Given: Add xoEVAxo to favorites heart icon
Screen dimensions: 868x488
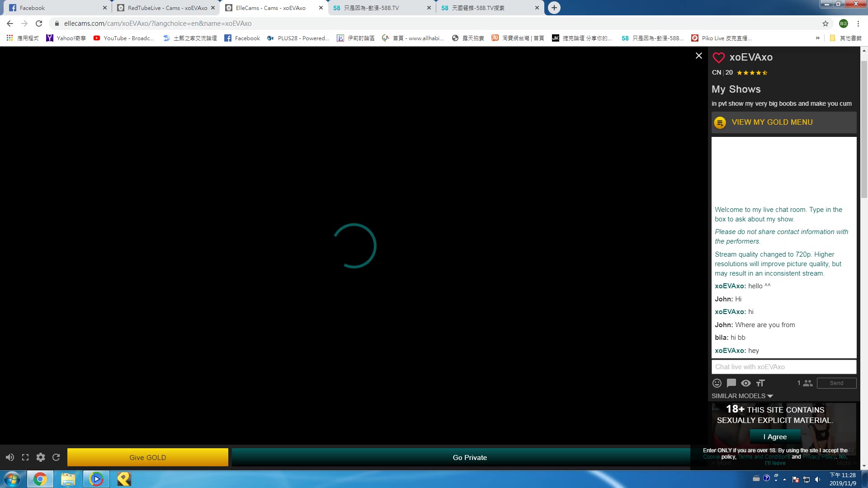Looking at the screenshot, I should (x=718, y=57).
